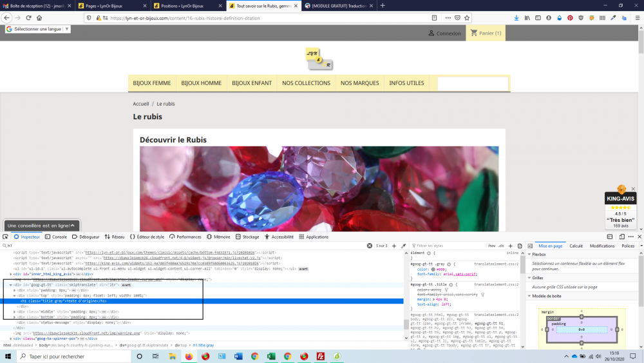Image resolution: width=644 pixels, height=363 pixels.
Task: Switch to the Réseau panel
Action: click(115, 237)
